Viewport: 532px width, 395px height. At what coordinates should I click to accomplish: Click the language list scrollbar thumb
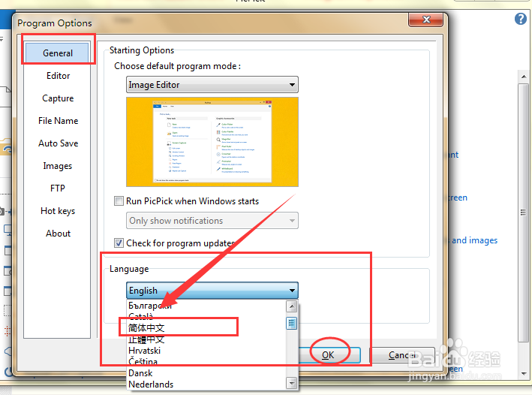pos(291,323)
